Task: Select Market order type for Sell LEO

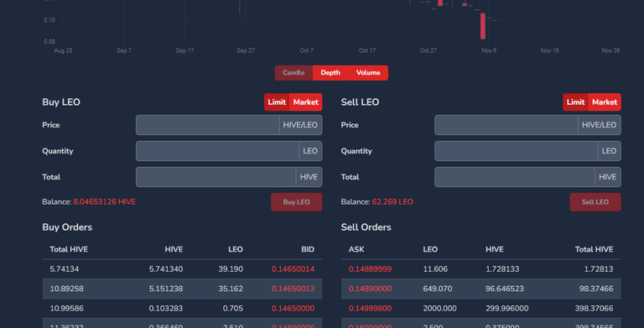Action: tap(604, 102)
